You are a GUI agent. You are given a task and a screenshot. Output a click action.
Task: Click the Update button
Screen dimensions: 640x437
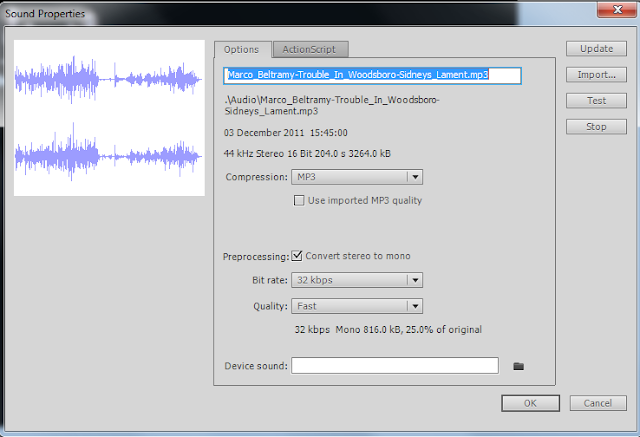coord(596,49)
